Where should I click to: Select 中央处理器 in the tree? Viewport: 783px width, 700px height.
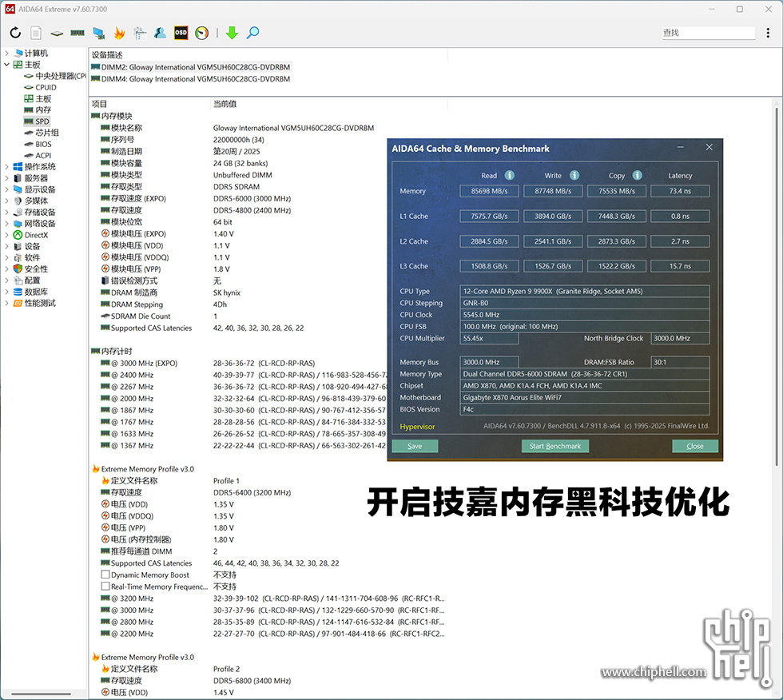point(55,76)
